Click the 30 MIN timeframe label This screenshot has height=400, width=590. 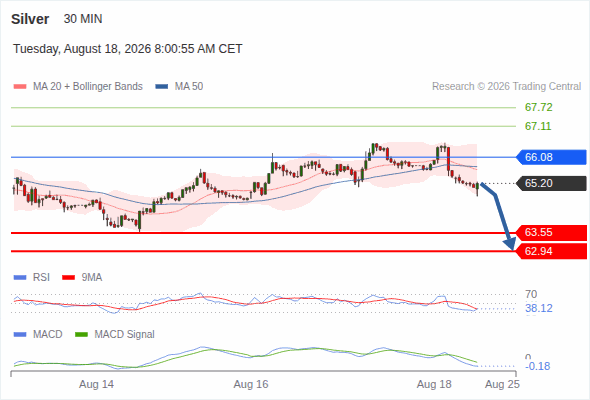pyautogui.click(x=83, y=19)
